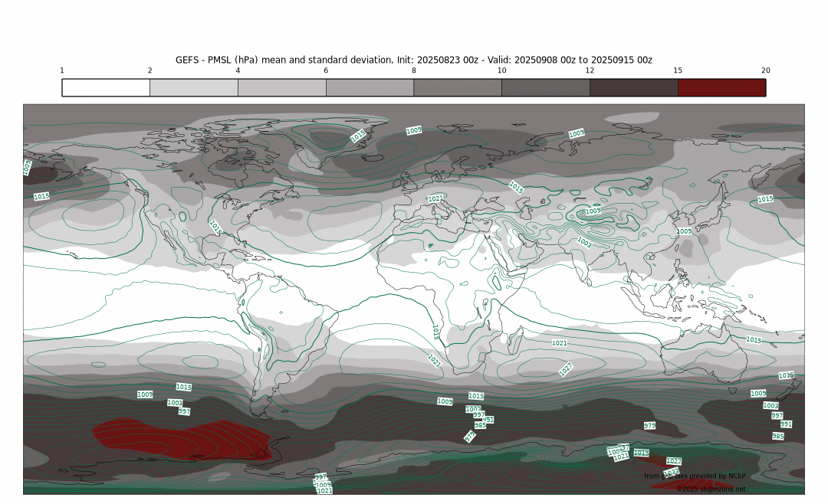Click the light gray 2–4 colorbar segment
828x504 pixels.
click(x=193, y=87)
